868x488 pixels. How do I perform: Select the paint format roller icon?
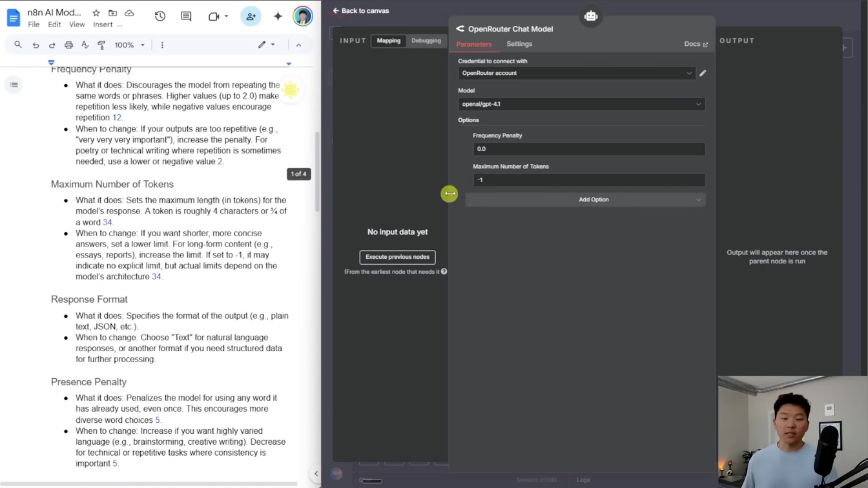pyautogui.click(x=101, y=45)
